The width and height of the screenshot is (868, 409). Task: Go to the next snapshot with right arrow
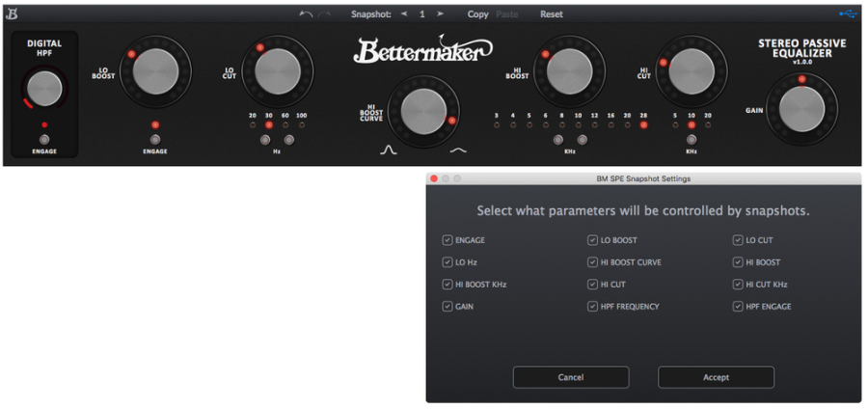pyautogui.click(x=441, y=14)
